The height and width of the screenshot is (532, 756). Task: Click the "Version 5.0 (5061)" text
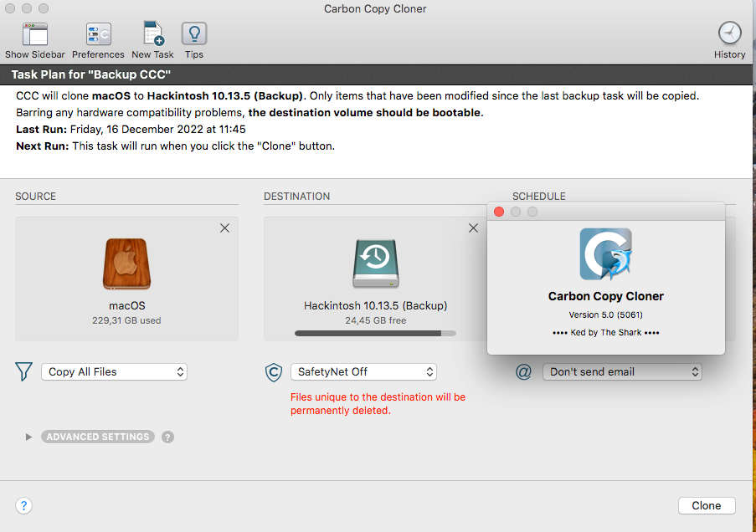tap(605, 315)
